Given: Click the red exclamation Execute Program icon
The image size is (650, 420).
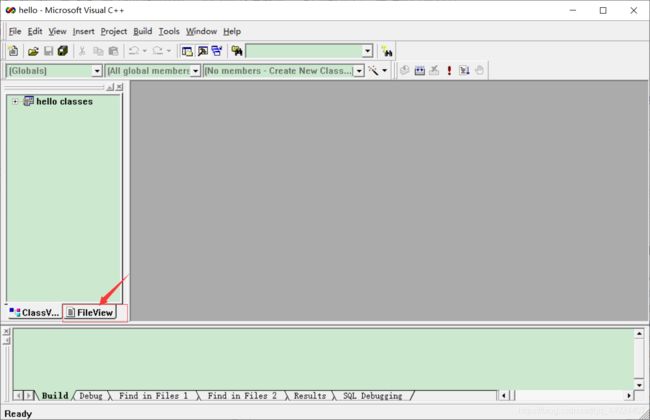Looking at the screenshot, I should 449,70.
